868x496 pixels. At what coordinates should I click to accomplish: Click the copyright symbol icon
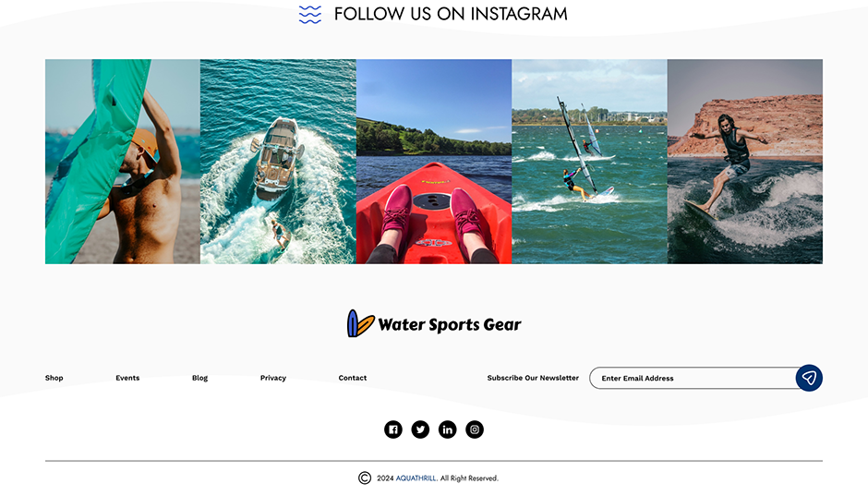[364, 478]
